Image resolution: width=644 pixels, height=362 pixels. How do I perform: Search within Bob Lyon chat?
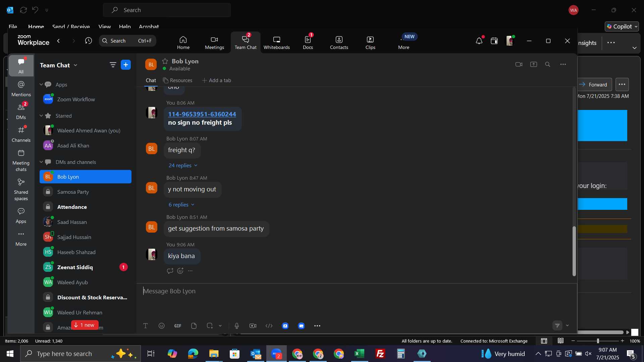[x=548, y=64]
